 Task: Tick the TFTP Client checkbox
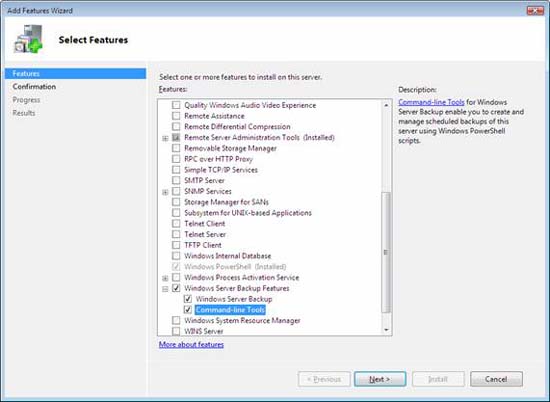pos(176,245)
